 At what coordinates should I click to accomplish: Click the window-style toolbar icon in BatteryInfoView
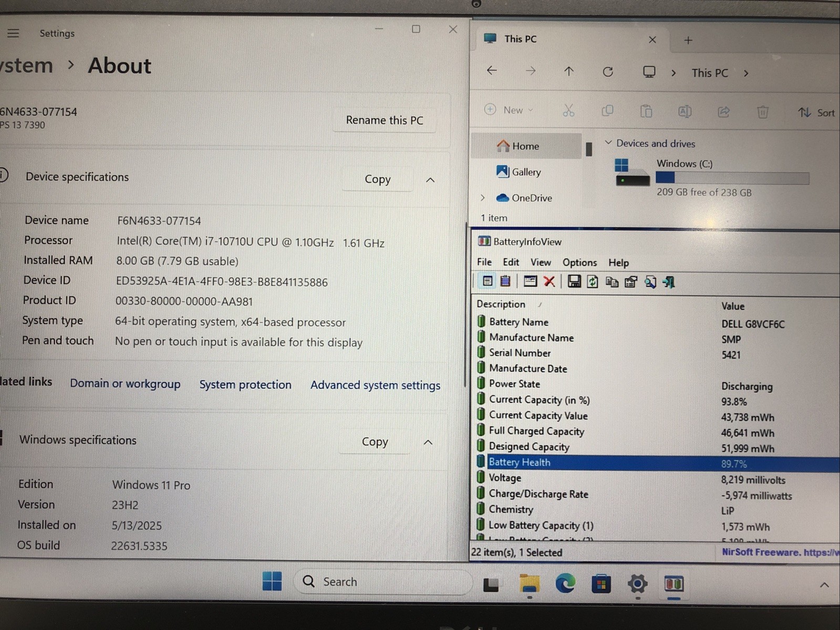click(530, 282)
